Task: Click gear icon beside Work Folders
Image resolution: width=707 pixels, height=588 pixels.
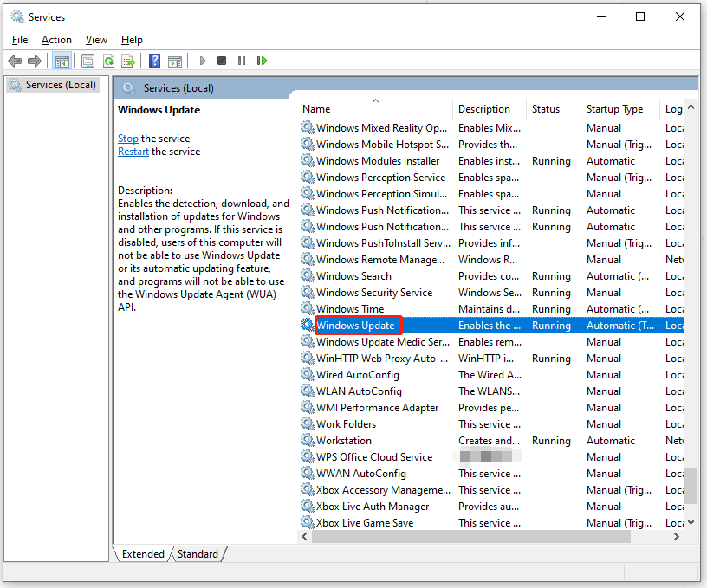Action: pos(307,424)
